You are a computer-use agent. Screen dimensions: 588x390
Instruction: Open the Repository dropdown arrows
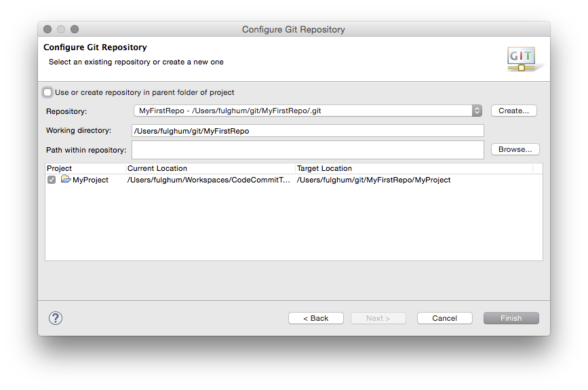pyautogui.click(x=477, y=111)
